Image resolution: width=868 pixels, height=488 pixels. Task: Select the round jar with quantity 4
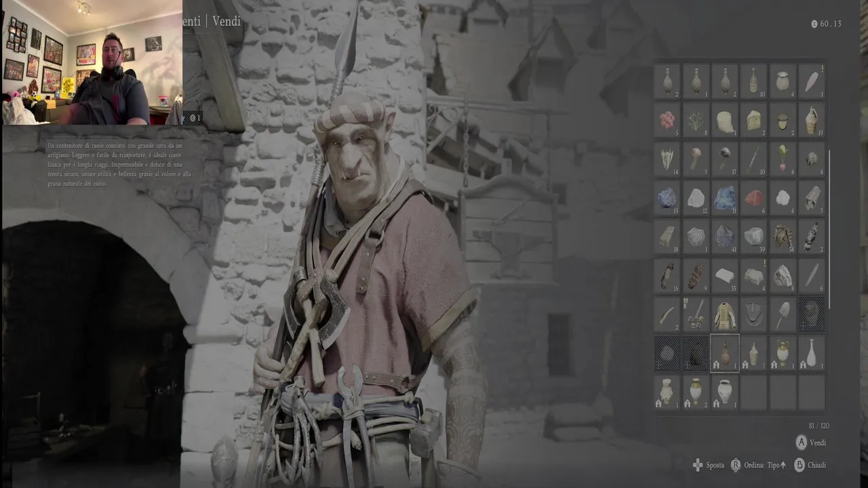tap(783, 81)
